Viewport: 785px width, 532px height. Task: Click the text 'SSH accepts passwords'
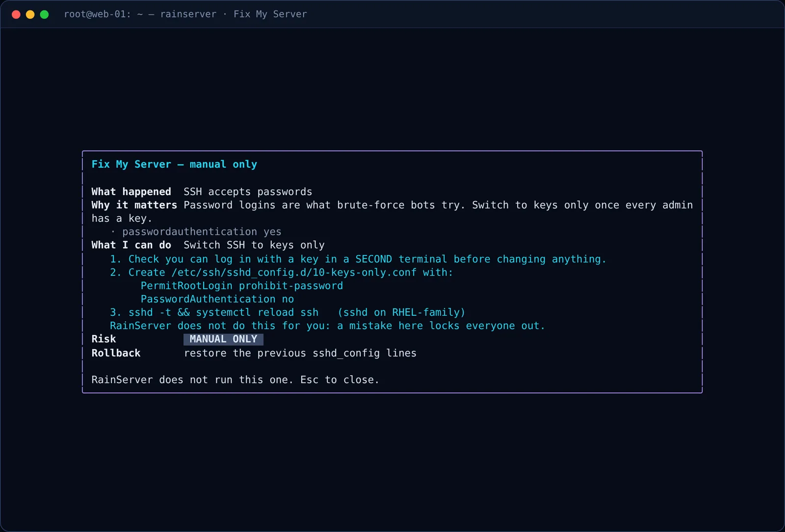pos(248,192)
